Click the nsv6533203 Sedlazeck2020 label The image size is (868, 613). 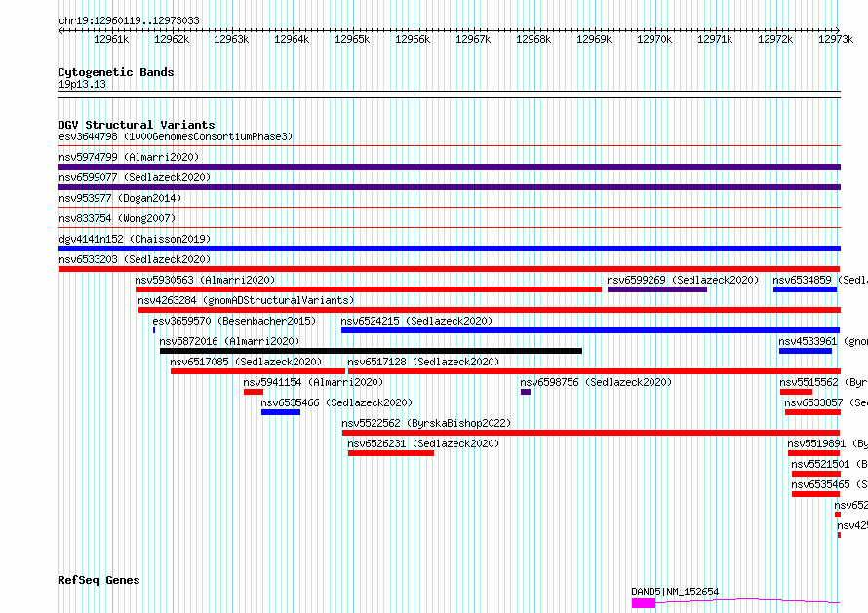click(135, 259)
